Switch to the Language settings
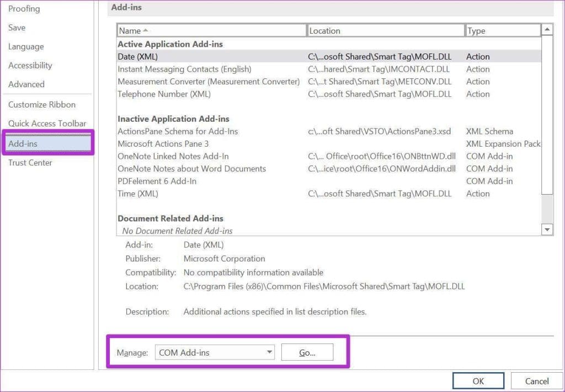The height and width of the screenshot is (392, 565). click(25, 46)
